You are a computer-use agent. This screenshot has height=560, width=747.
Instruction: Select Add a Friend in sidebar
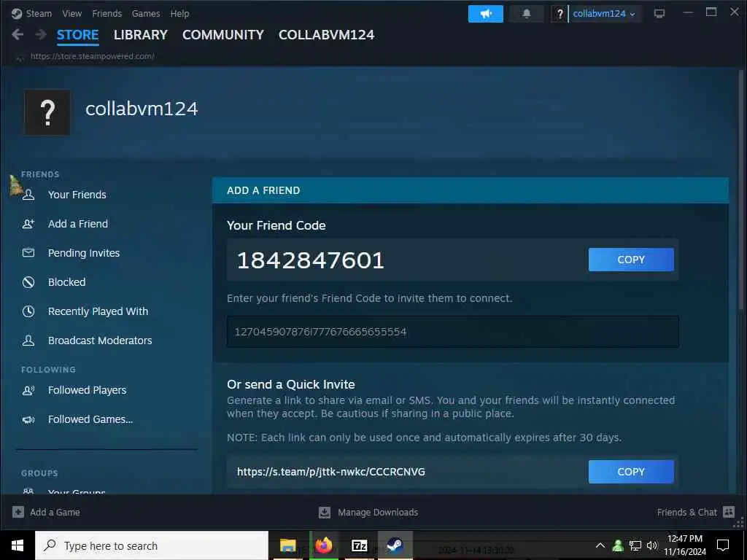coord(77,224)
